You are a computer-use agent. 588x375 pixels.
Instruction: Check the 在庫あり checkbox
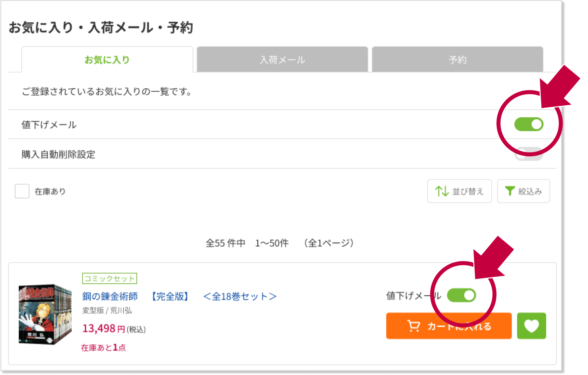pyautogui.click(x=22, y=191)
